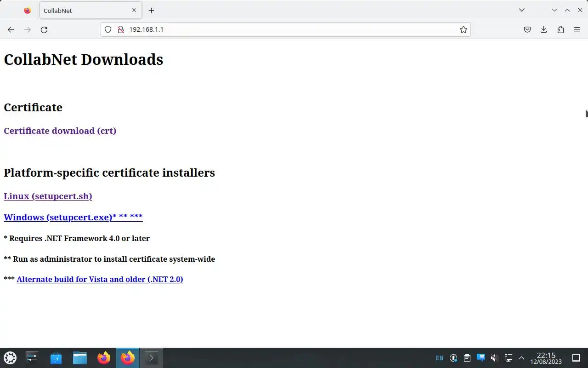Expand hidden system tray icons arrow
This screenshot has height=368, width=588.
point(521,358)
